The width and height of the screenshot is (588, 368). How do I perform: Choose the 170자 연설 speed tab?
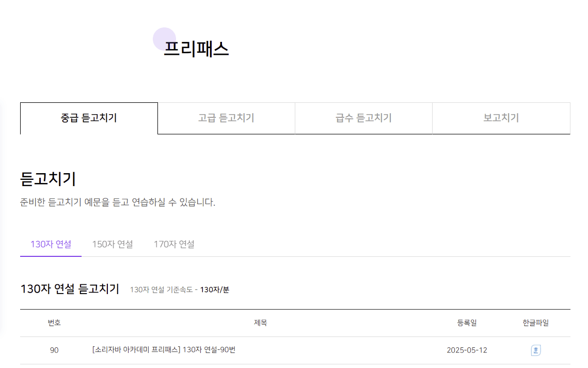point(174,244)
